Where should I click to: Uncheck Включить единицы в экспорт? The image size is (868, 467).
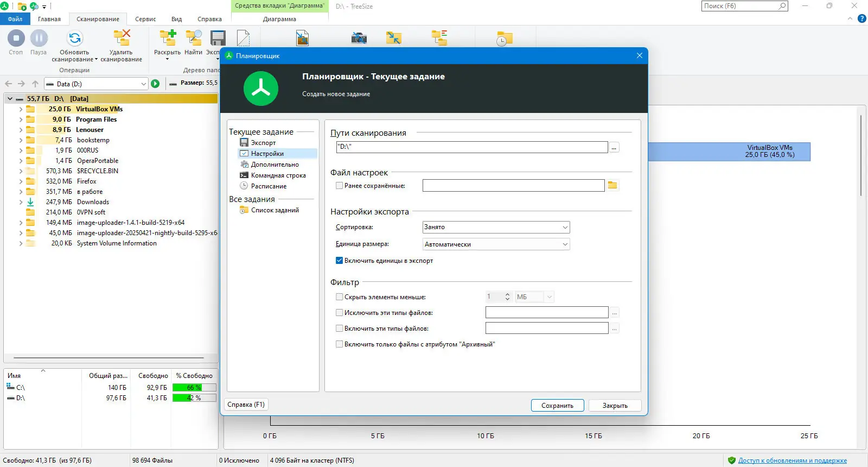pyautogui.click(x=340, y=261)
